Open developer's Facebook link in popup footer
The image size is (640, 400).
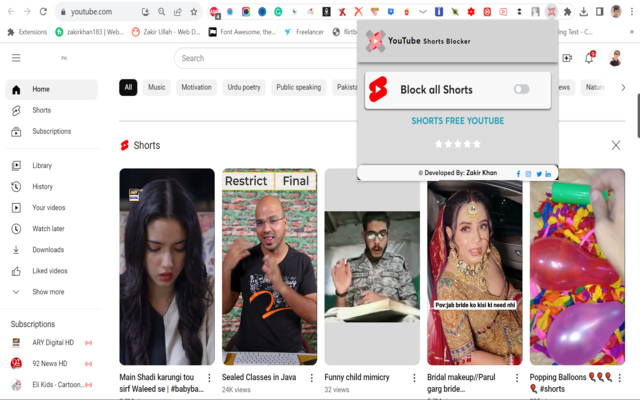point(518,174)
